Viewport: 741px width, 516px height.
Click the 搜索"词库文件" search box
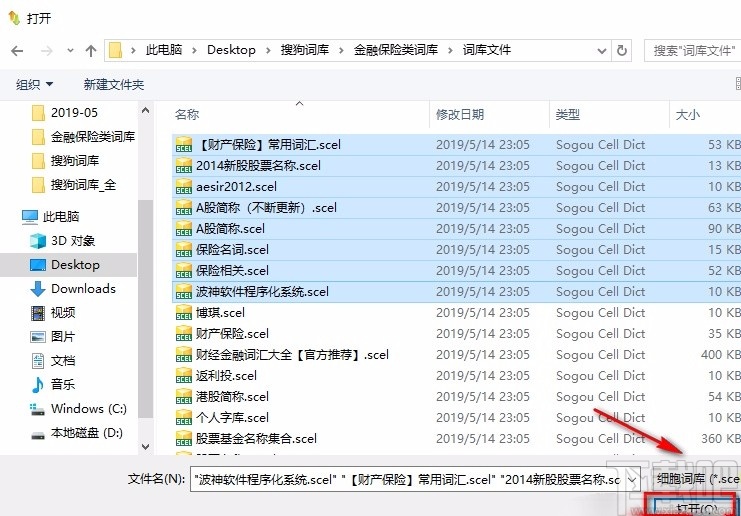coord(692,50)
